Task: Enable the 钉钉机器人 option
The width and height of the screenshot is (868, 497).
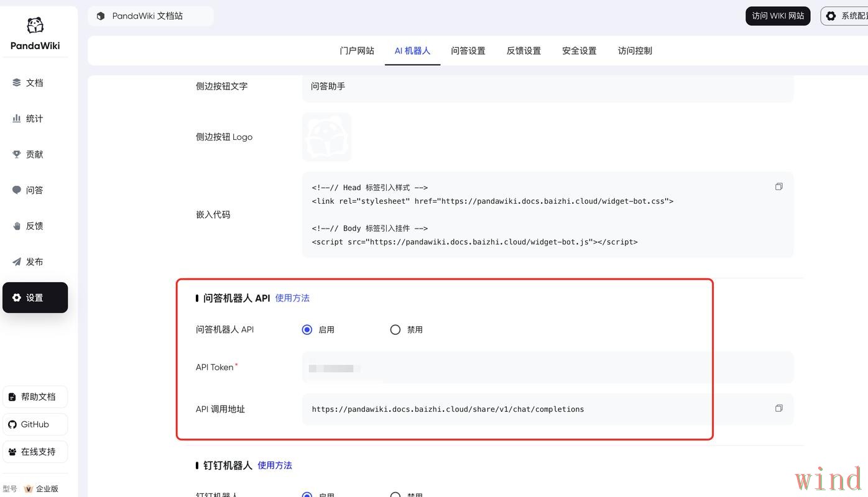Action: 306,495
